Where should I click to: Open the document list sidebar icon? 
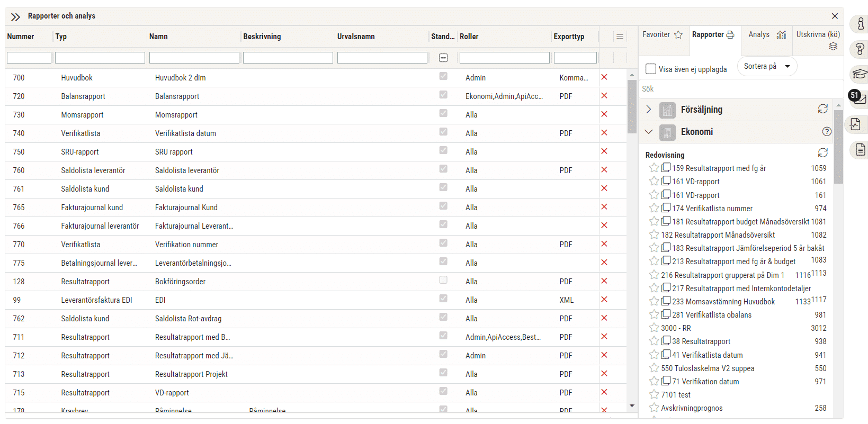point(861,150)
